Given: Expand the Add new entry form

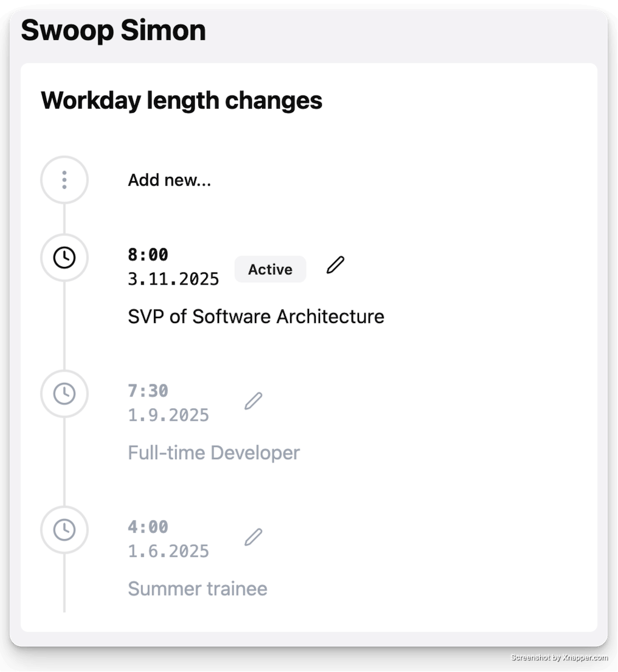Looking at the screenshot, I should pos(169,179).
